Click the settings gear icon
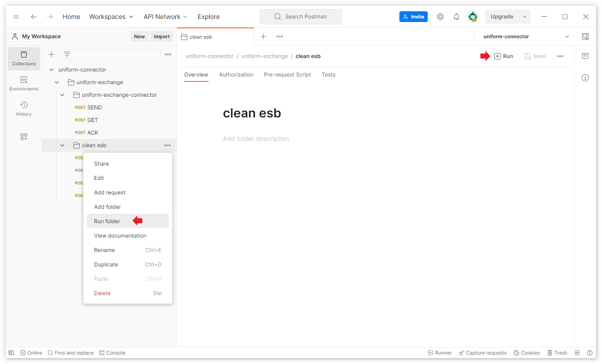The height and width of the screenshot is (364, 602). tap(440, 17)
